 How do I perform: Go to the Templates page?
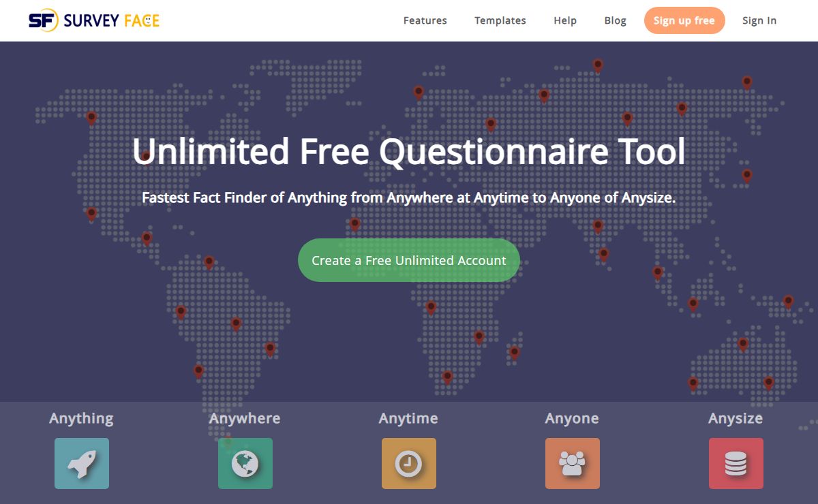coord(500,20)
